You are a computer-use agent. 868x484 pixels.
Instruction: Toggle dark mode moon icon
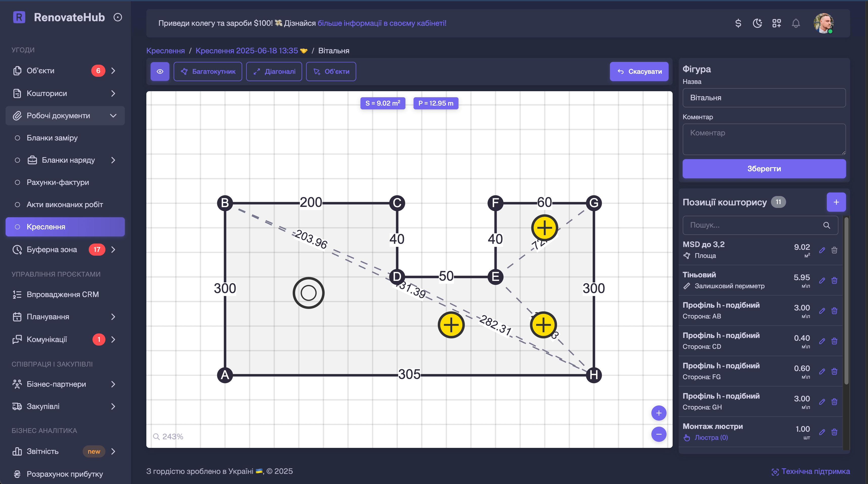point(757,23)
